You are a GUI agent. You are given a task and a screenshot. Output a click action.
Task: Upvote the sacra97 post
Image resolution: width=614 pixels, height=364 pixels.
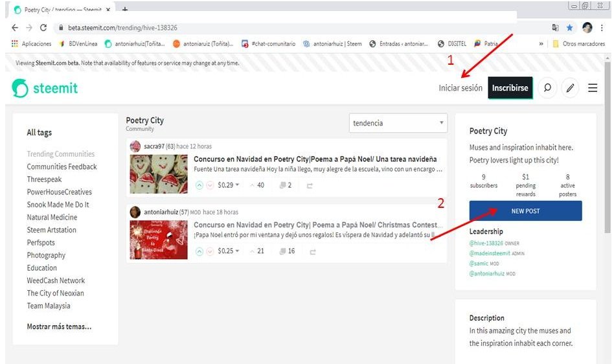click(x=199, y=185)
